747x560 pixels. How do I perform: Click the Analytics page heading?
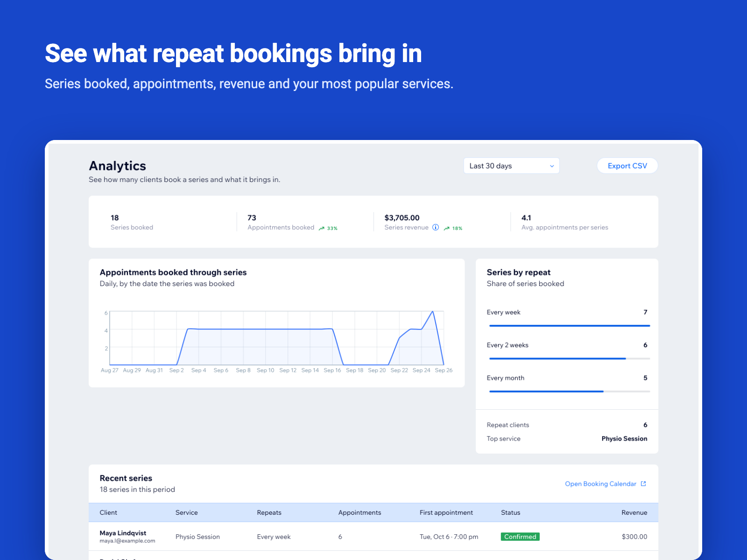tap(118, 166)
